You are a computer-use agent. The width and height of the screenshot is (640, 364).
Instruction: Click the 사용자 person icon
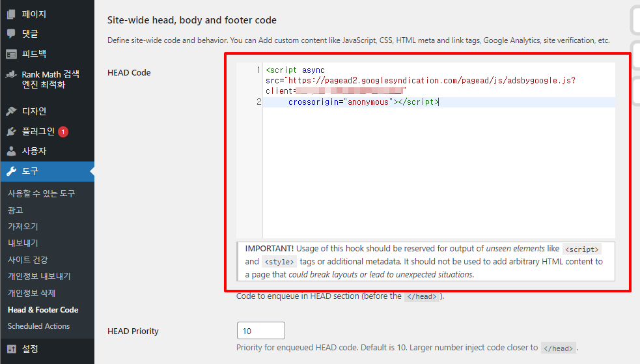point(12,151)
